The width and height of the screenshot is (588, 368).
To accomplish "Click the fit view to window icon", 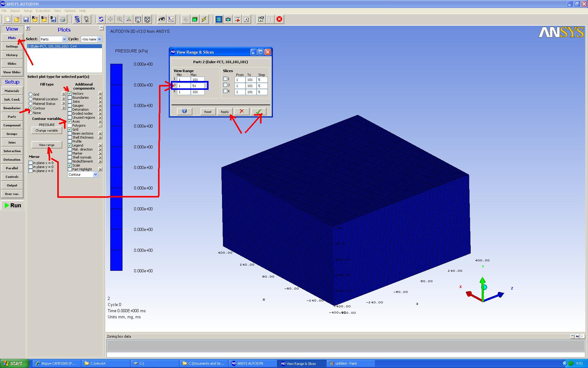I will pos(147,19).
